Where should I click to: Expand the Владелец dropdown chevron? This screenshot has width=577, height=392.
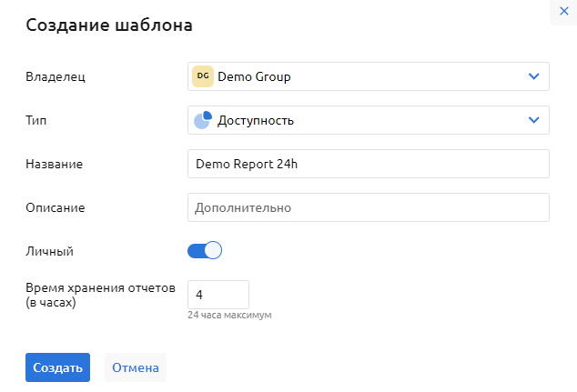(534, 76)
